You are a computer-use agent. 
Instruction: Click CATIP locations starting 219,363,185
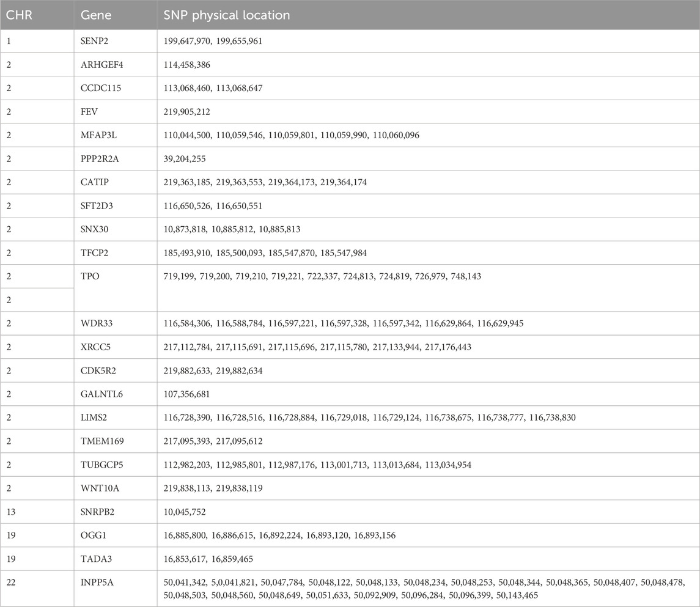coord(265,182)
